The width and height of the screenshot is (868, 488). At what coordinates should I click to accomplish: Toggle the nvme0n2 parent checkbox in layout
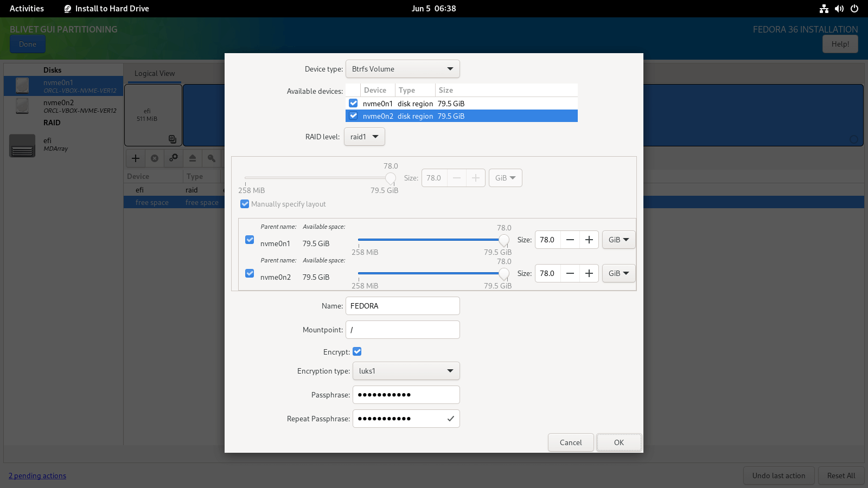tap(250, 273)
